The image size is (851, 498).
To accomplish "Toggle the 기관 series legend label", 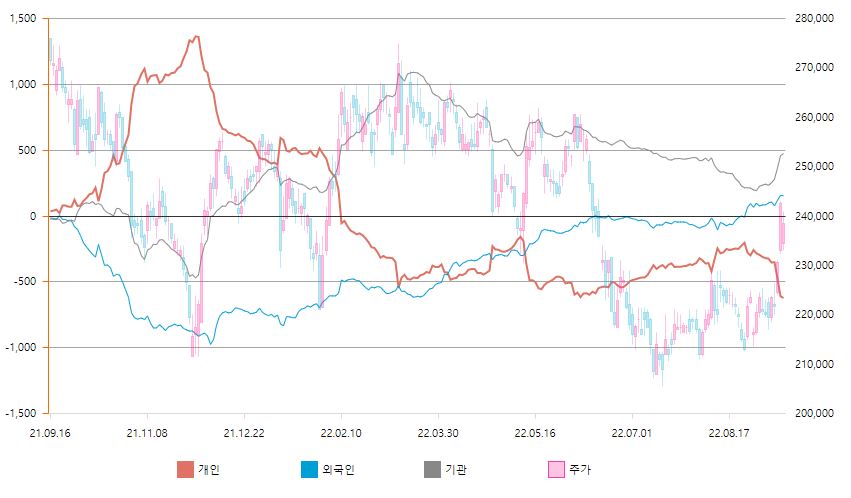I will 457,469.
